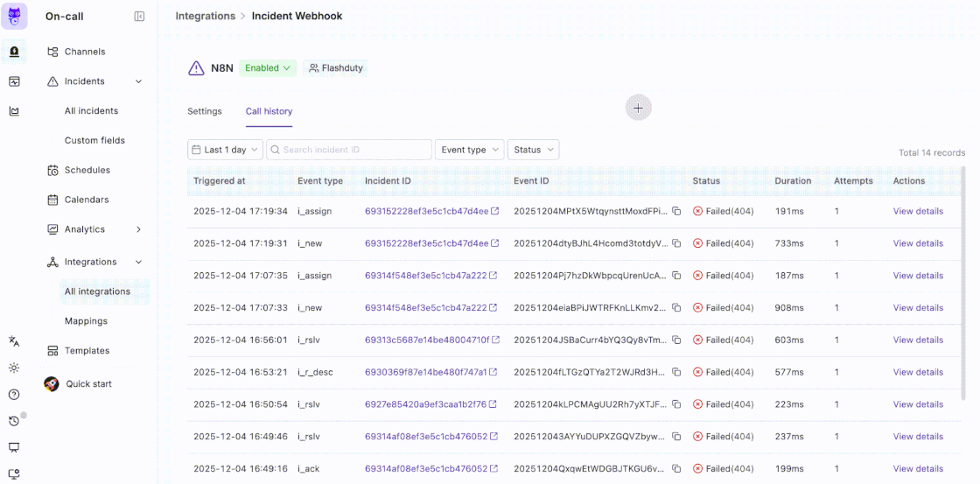Click the presentation screen icon in rail

14,448
